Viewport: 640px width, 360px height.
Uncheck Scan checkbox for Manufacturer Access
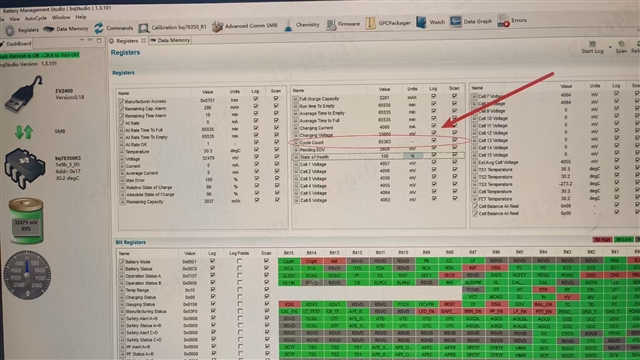click(x=276, y=98)
